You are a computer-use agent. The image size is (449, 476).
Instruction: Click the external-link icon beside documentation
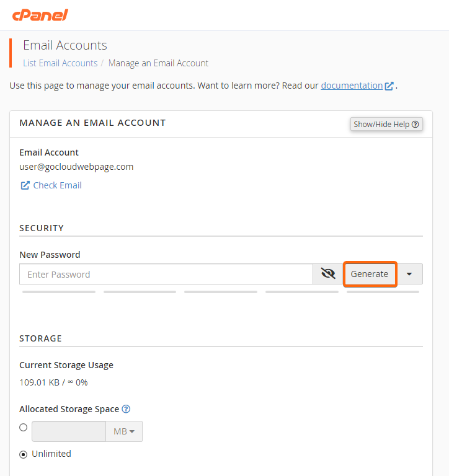[389, 86]
